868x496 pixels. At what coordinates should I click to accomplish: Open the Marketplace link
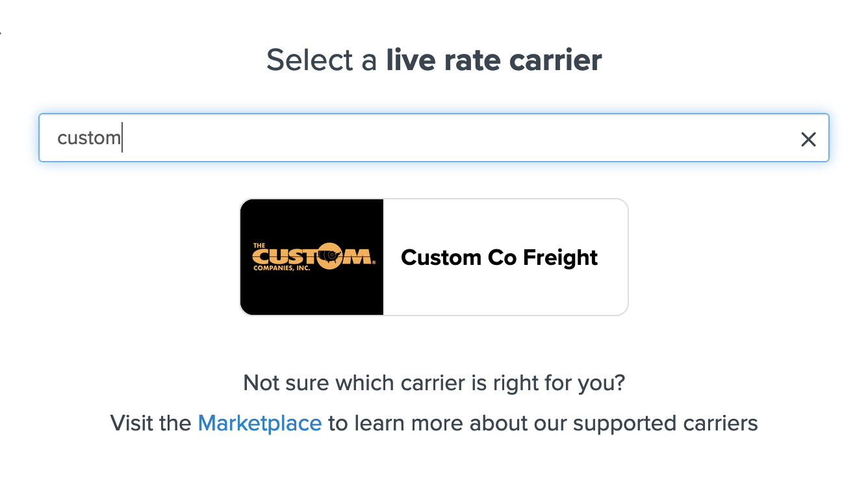(259, 423)
